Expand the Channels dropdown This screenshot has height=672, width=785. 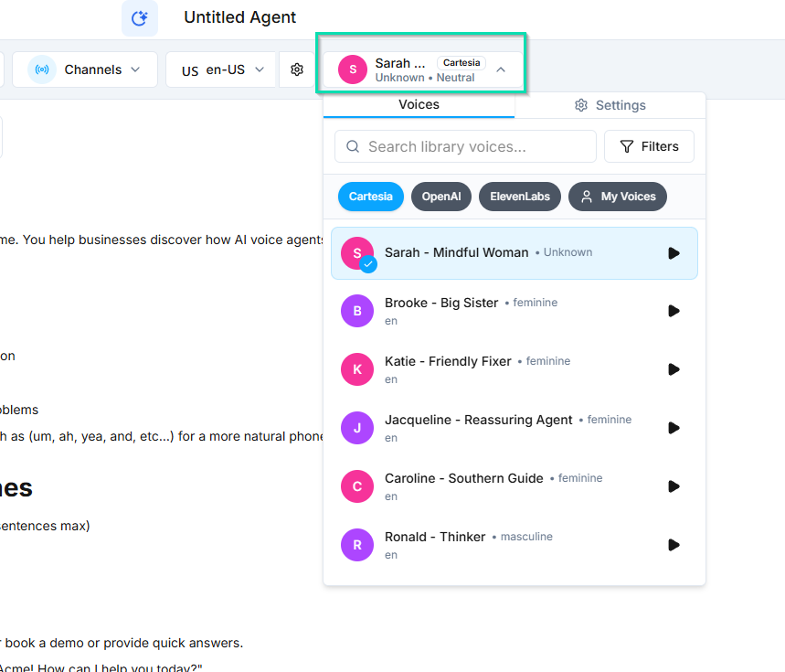[85, 69]
